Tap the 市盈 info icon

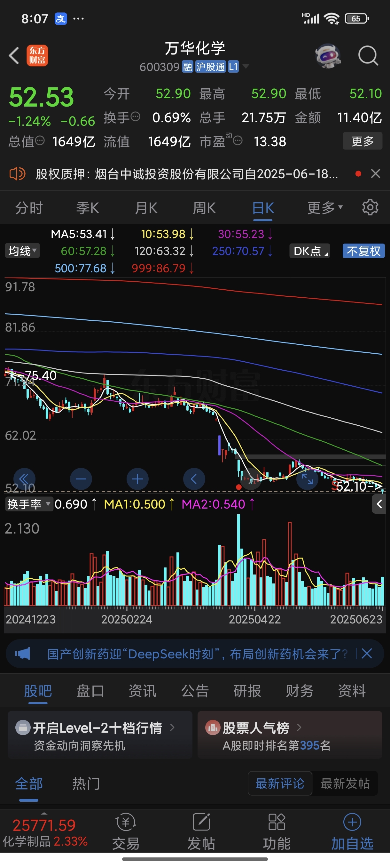coord(238,141)
